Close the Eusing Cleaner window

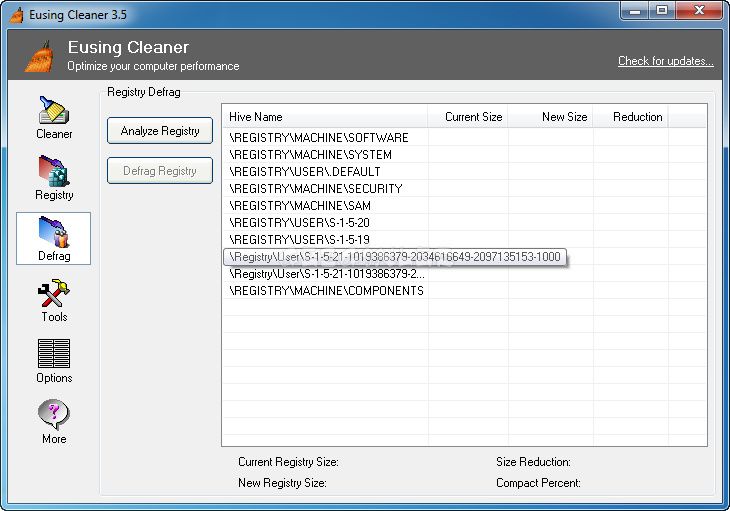(699, 11)
